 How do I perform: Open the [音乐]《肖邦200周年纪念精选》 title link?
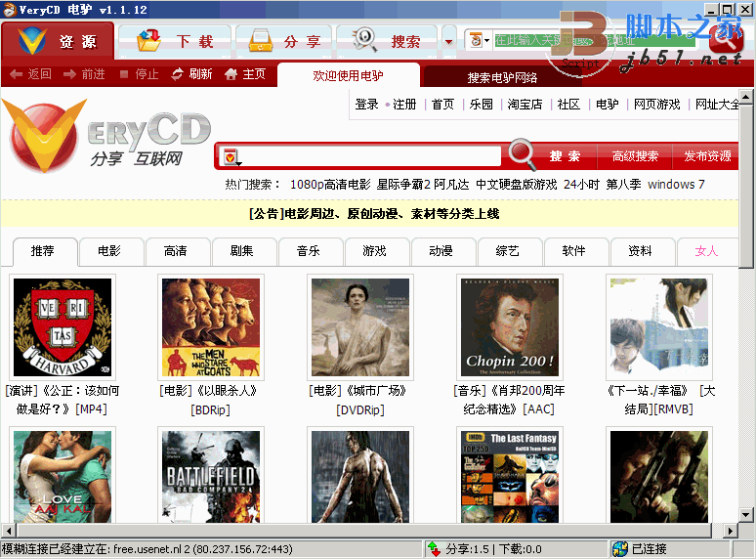[x=509, y=401]
